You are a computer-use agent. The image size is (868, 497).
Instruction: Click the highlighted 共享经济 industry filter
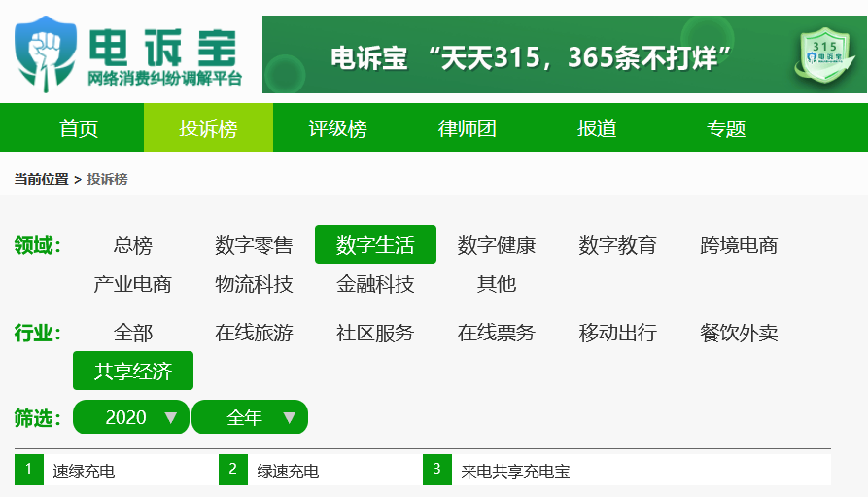(133, 371)
